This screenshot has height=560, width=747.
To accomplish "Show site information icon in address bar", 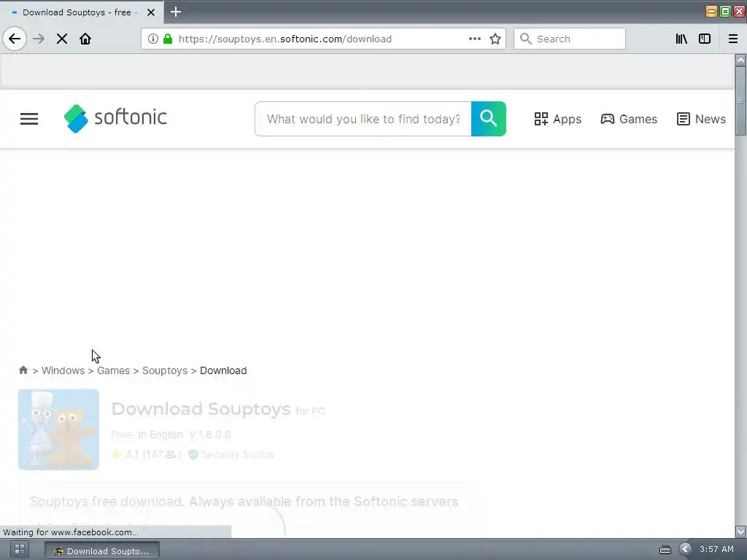I will pos(153,39).
